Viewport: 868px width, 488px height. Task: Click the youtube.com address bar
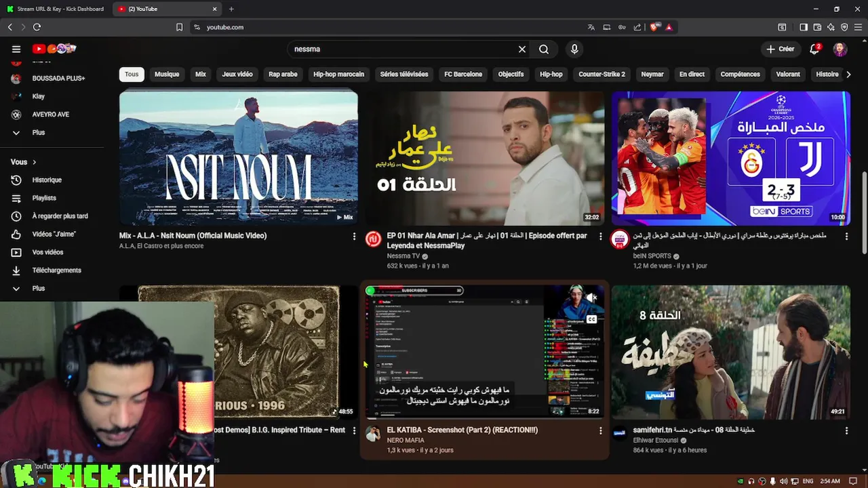(x=387, y=27)
